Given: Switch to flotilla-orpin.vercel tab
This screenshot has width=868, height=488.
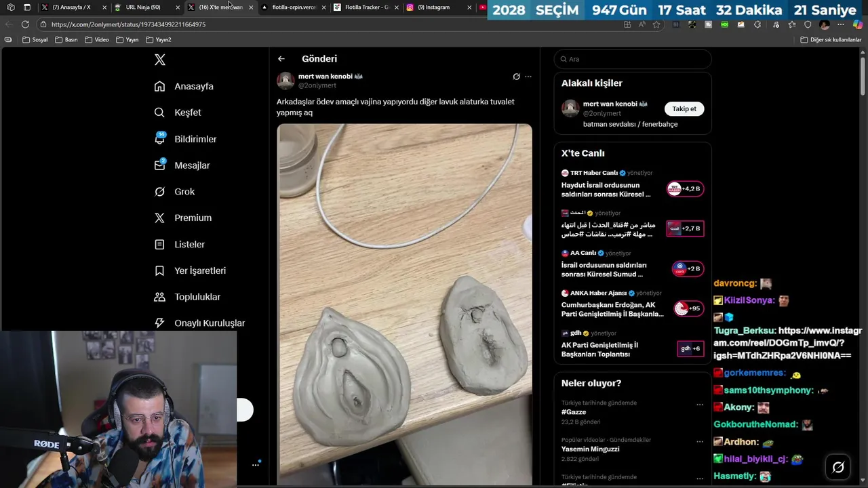Looking at the screenshot, I should (x=293, y=7).
